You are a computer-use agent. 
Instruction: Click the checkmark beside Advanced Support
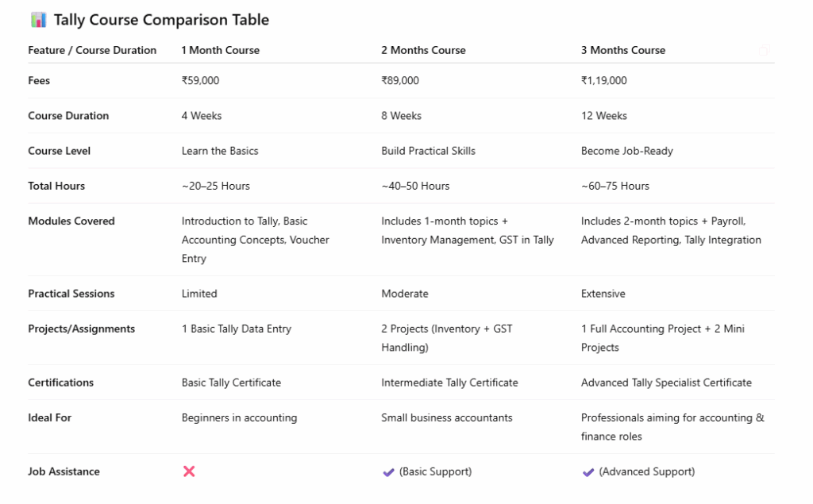[588, 471]
